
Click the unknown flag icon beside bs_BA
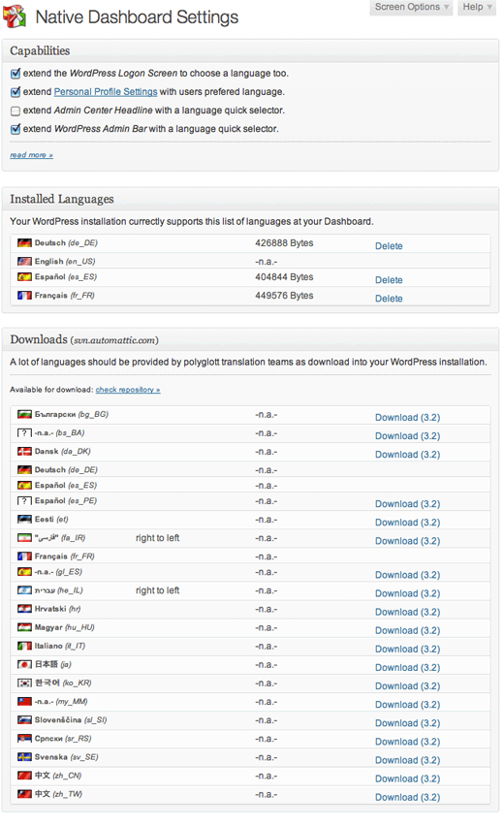click(x=24, y=433)
